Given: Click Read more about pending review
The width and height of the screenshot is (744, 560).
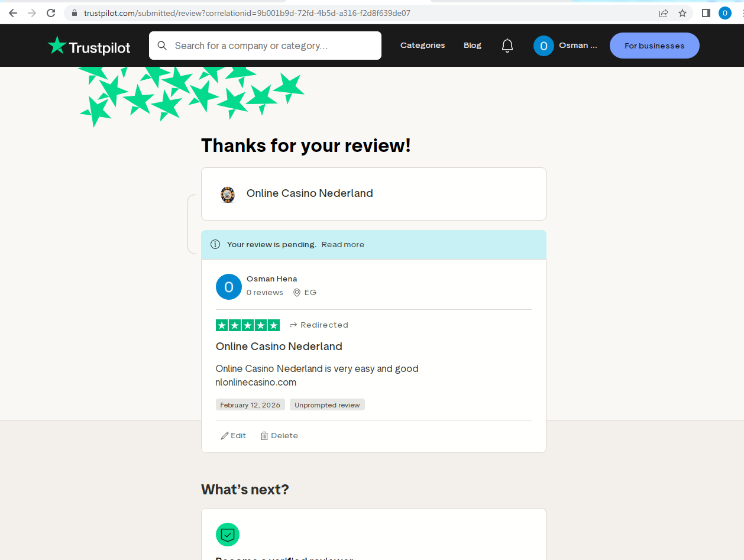Looking at the screenshot, I should pos(343,244).
